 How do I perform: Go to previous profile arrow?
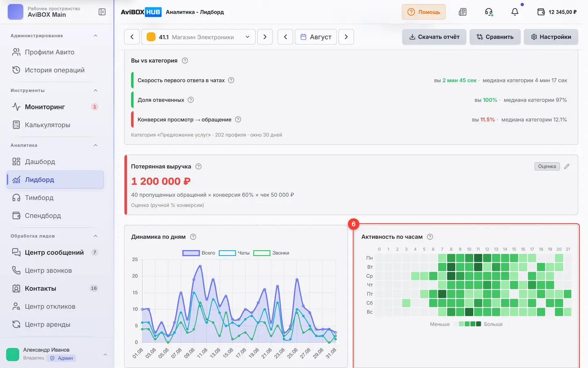coord(132,37)
